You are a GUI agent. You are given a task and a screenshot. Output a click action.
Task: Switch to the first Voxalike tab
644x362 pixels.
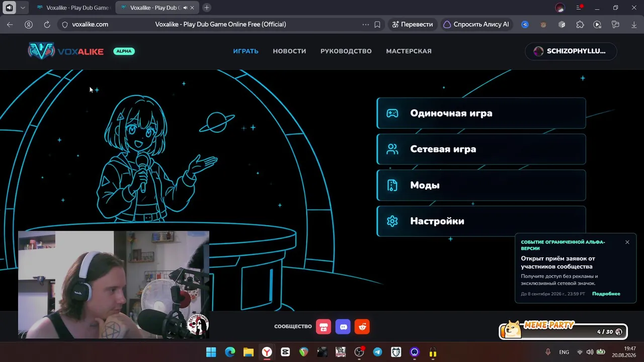(x=73, y=8)
